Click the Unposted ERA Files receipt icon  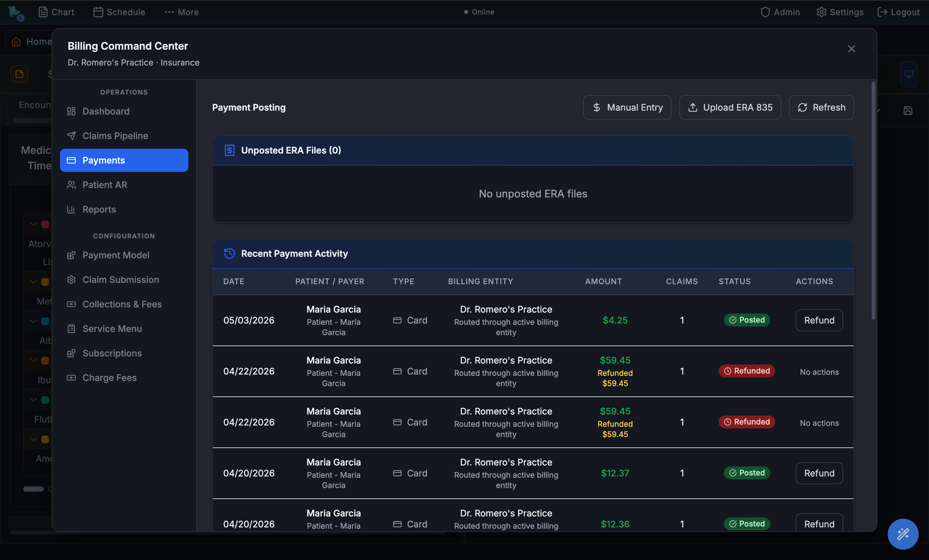point(230,150)
